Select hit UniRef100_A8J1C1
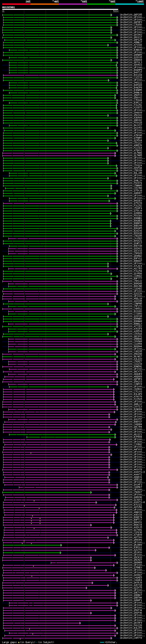This screenshot has height=644, width=146. tap(131, 435)
